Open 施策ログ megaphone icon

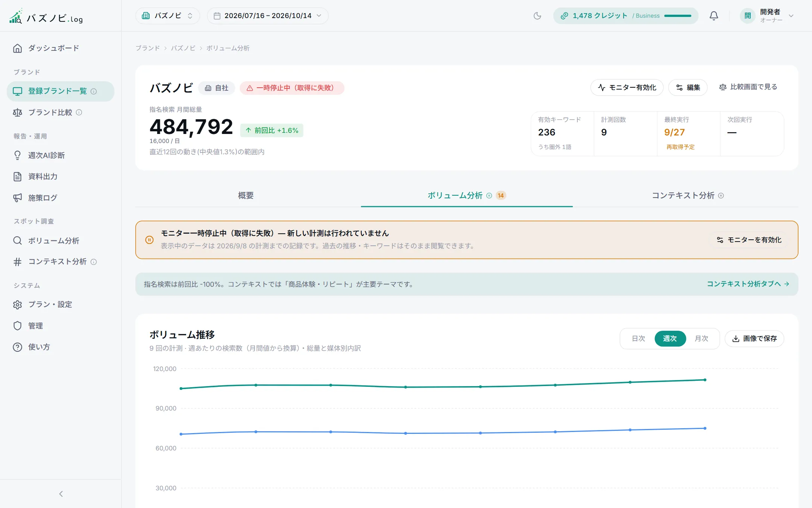click(x=17, y=198)
